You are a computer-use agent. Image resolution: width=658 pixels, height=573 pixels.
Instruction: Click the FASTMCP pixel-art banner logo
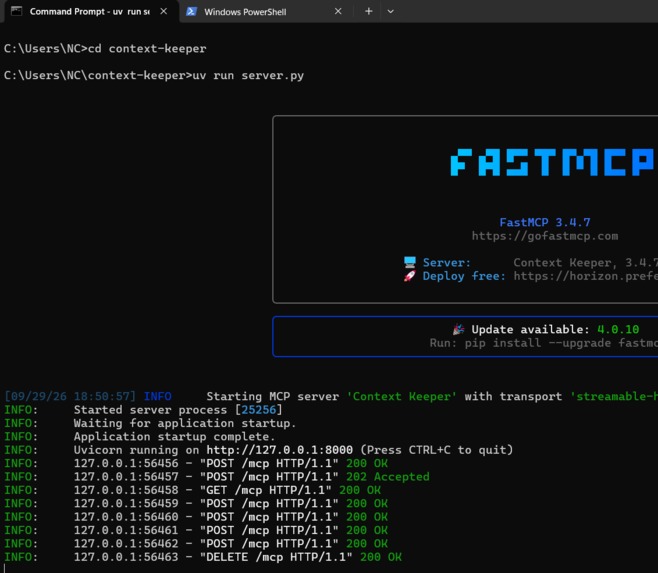pyautogui.click(x=551, y=162)
